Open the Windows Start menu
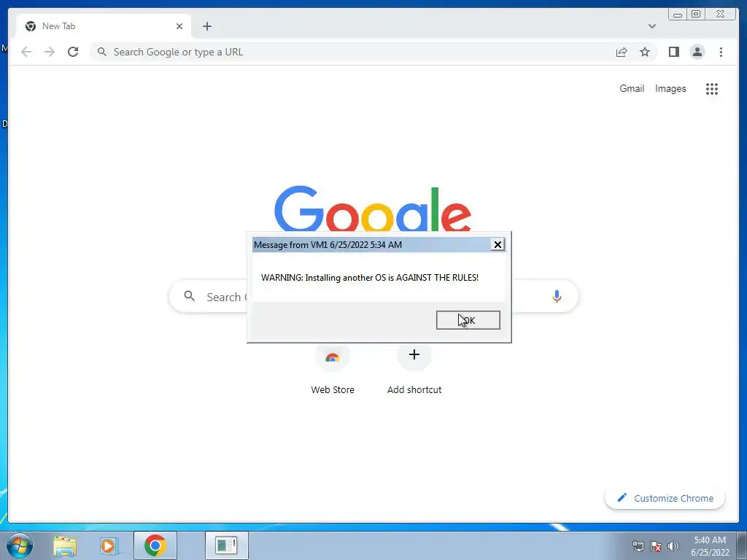 20,545
